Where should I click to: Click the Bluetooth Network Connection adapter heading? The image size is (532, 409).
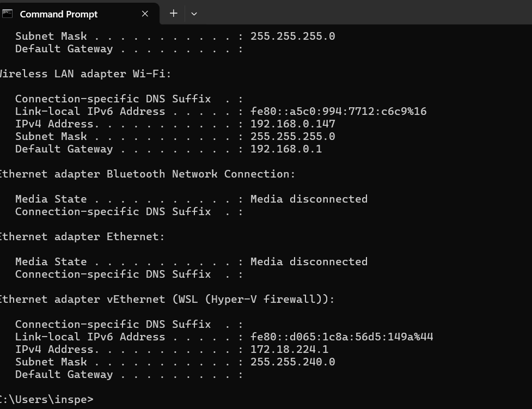click(x=146, y=174)
